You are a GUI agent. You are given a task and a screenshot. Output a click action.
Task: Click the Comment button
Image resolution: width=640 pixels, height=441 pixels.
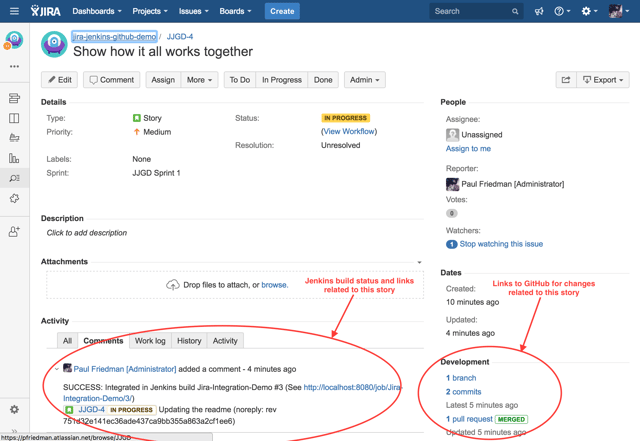(111, 80)
